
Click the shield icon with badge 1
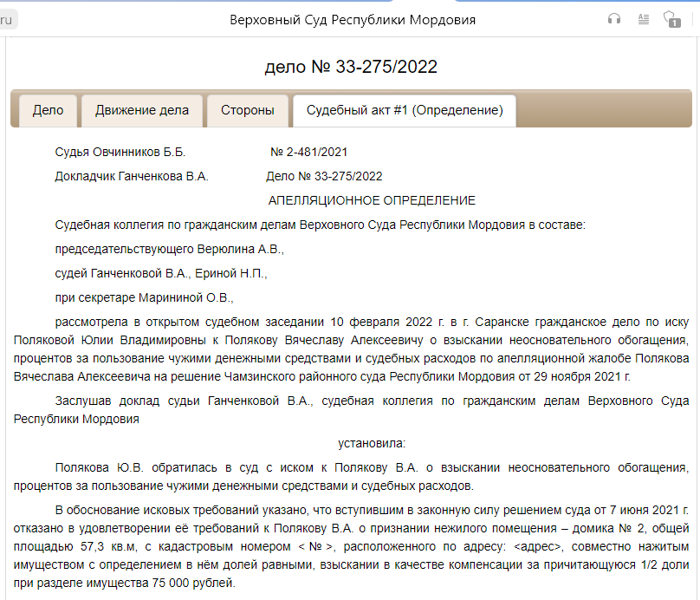click(x=672, y=19)
